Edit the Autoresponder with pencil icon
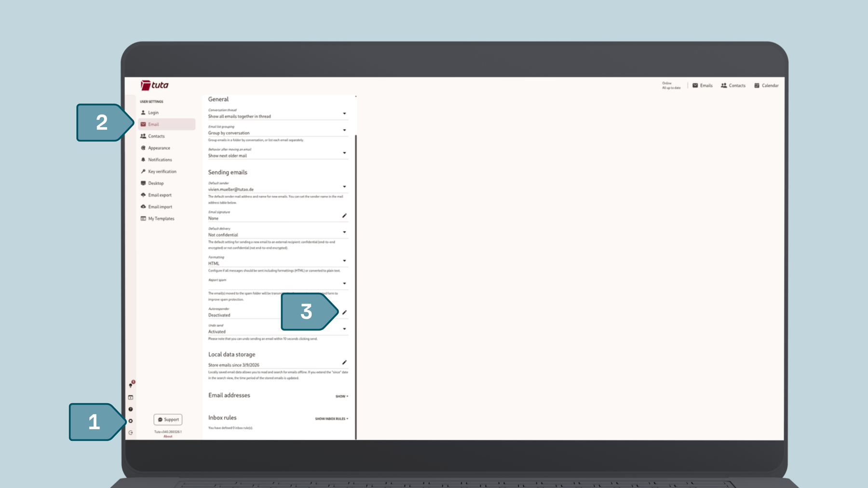Screen dimensions: 868x488 click(x=344, y=312)
